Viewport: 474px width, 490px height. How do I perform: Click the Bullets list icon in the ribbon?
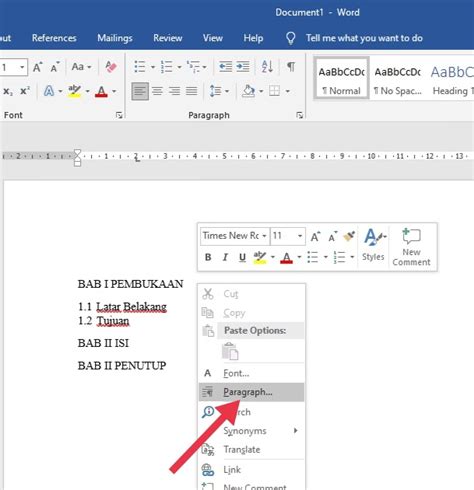140,67
